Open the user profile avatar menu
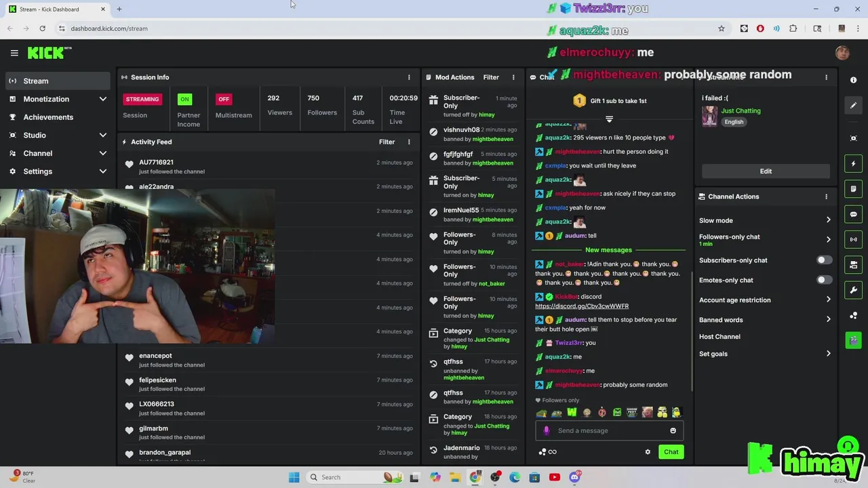 tap(842, 53)
